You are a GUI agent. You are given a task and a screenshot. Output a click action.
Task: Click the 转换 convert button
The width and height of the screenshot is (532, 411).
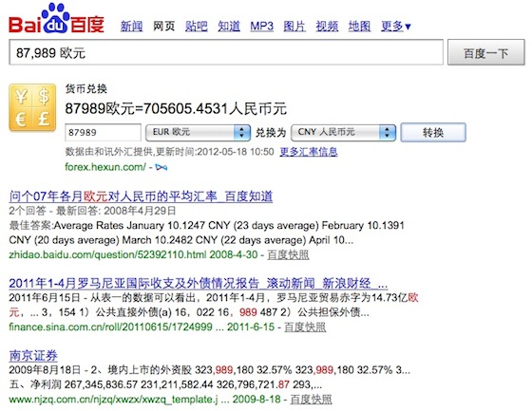coord(433,132)
